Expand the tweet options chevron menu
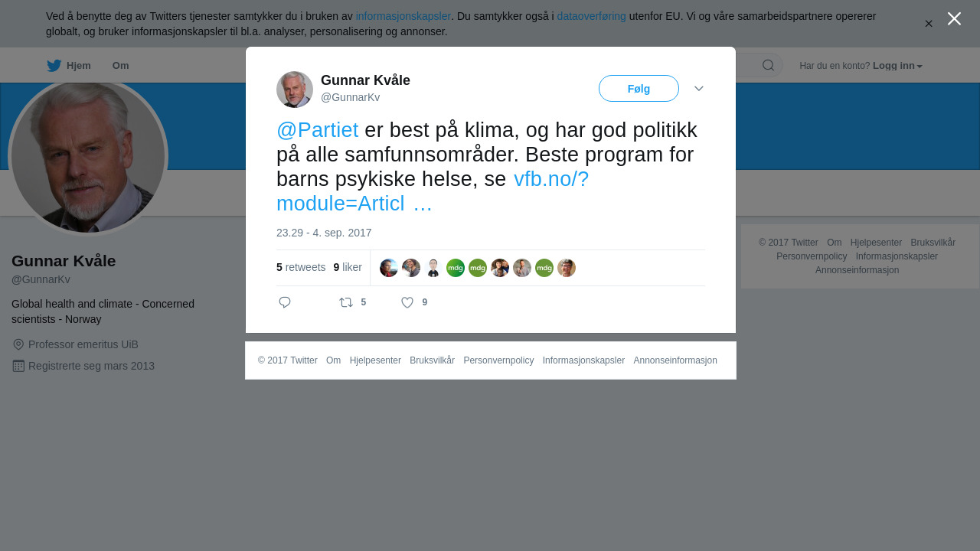This screenshot has width=980, height=551. tap(699, 89)
